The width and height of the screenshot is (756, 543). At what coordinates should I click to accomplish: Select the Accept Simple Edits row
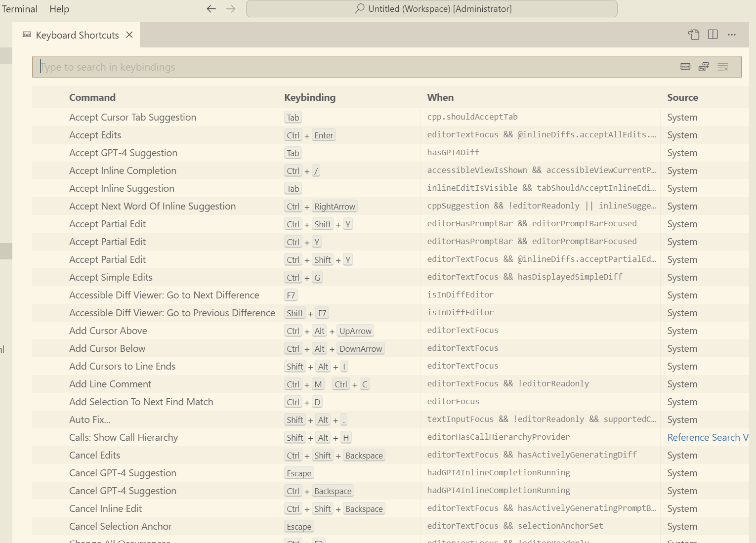[390, 277]
